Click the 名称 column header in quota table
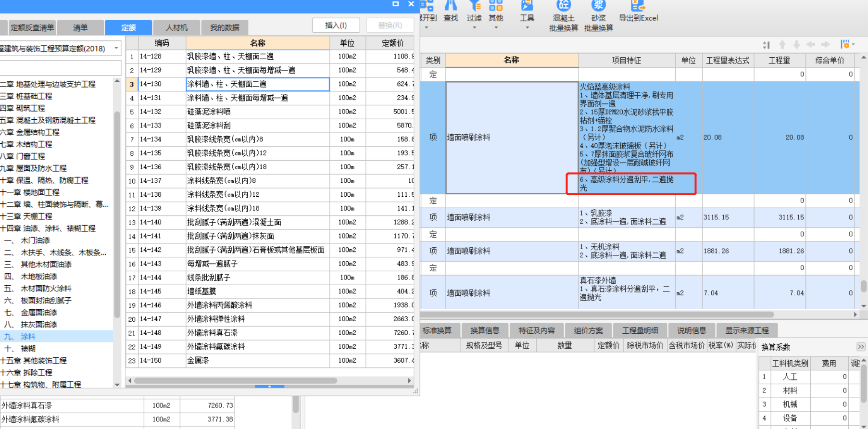 [x=258, y=43]
